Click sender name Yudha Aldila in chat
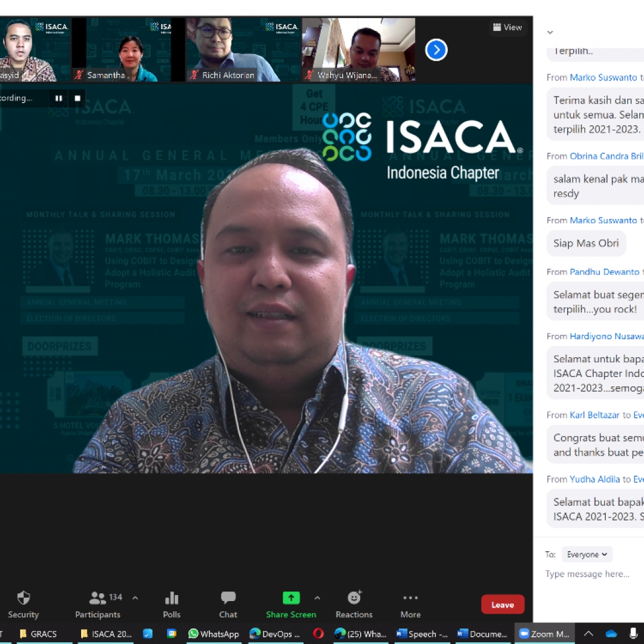Screen dimensions: 644x644 pyautogui.click(x=595, y=479)
